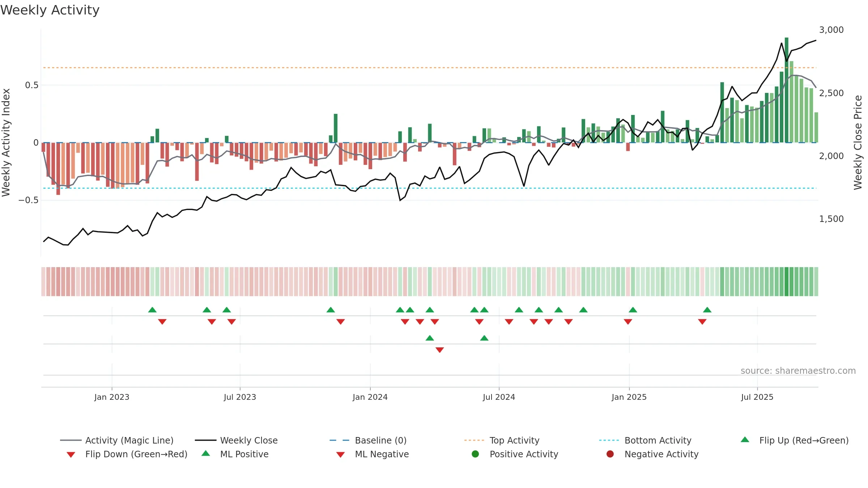The height and width of the screenshot is (488, 868).
Task: Click the last Flip Down marker before Jul 2025
Action: (702, 322)
